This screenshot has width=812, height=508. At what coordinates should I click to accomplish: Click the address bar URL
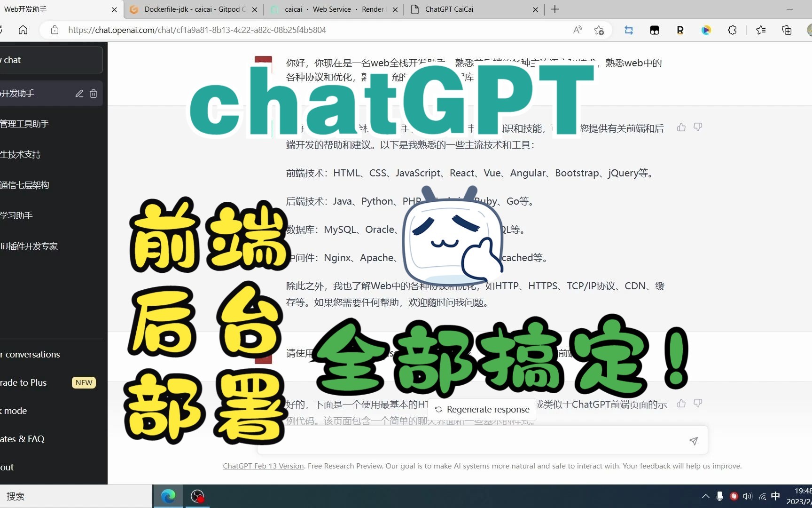click(197, 30)
